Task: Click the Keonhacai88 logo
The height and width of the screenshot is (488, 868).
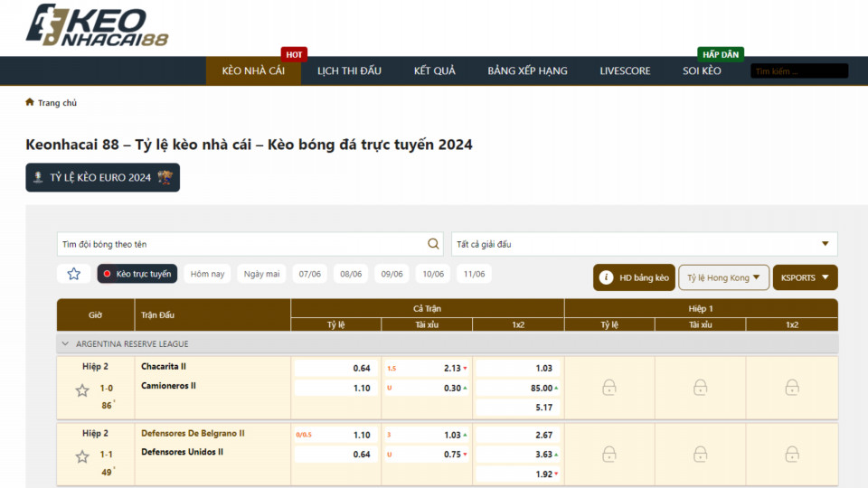Action: (x=97, y=25)
